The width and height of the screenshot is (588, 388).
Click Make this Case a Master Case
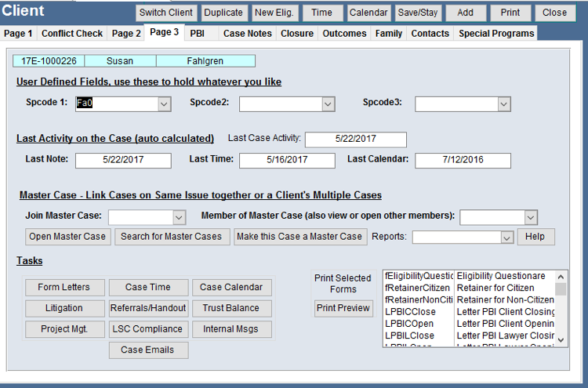point(299,237)
